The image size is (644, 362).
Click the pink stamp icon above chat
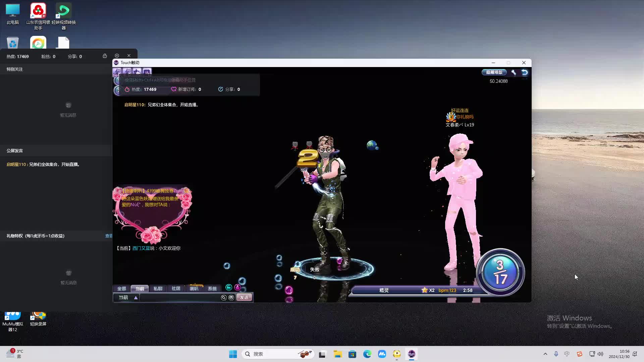[x=237, y=288]
